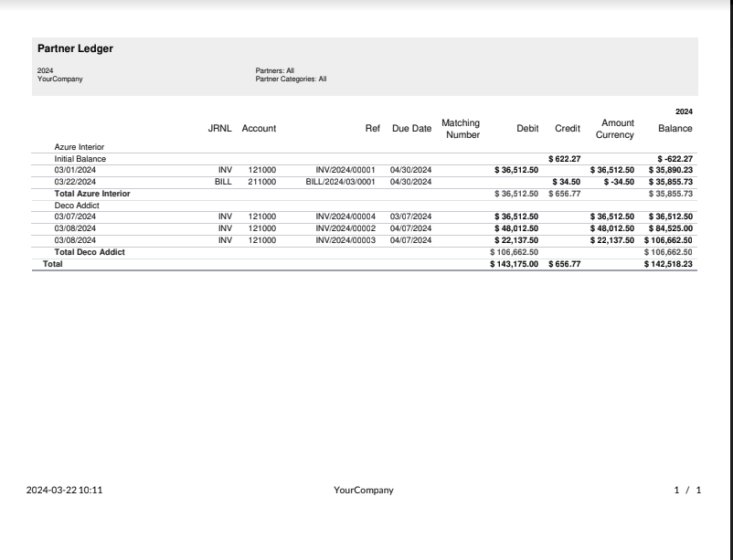Select the Total Deco Addict row label
The image size is (733, 560).
pyautogui.click(x=90, y=252)
